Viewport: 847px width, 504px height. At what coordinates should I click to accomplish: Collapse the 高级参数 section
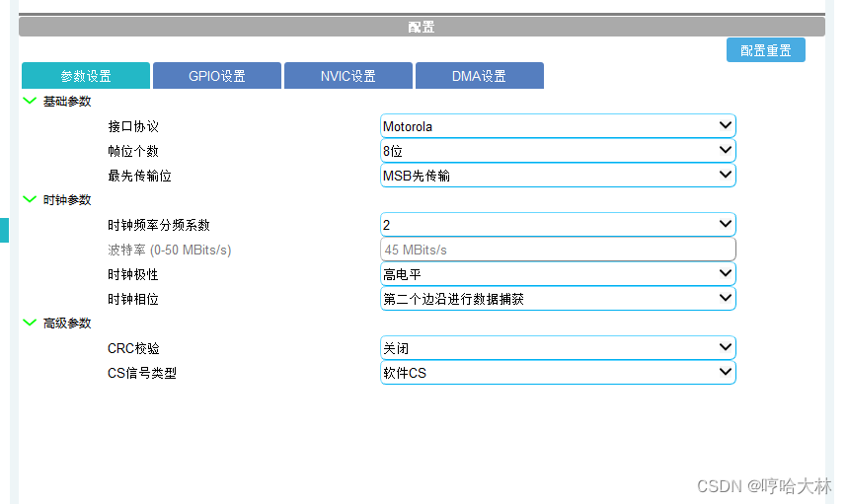30,323
